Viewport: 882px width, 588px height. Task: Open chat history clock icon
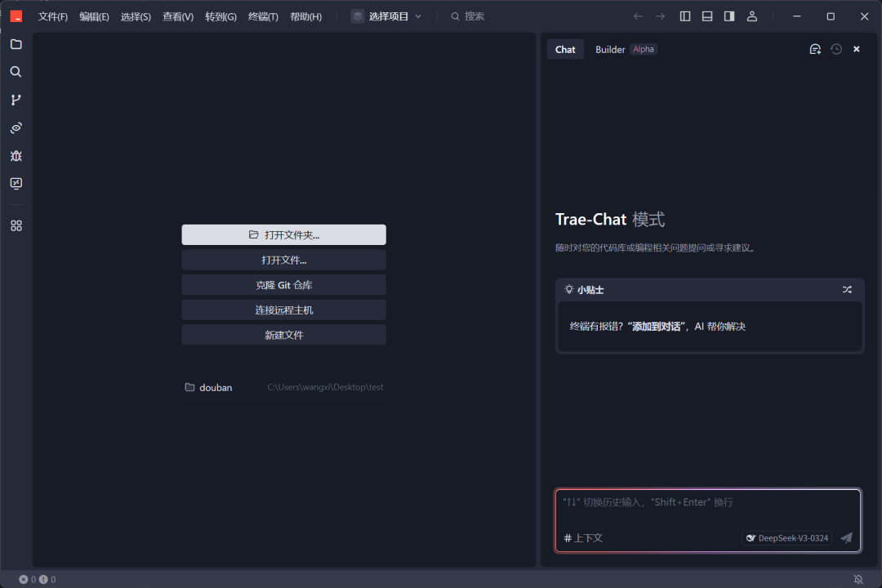[836, 50]
